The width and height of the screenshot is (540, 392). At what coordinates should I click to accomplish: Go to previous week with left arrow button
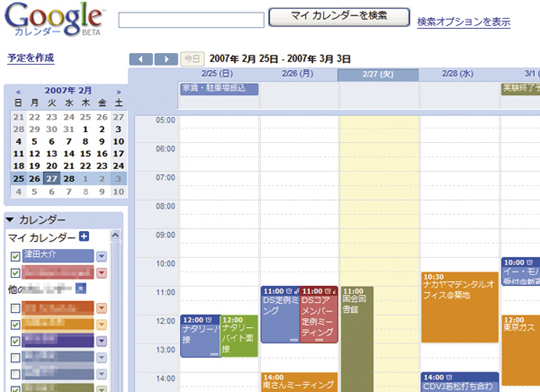(141, 59)
